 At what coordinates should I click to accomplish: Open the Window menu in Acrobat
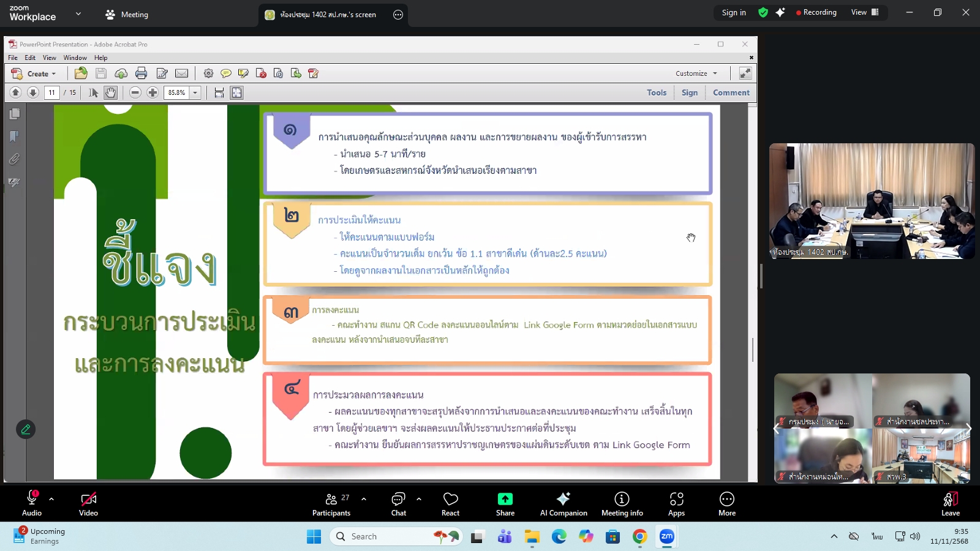(x=75, y=58)
